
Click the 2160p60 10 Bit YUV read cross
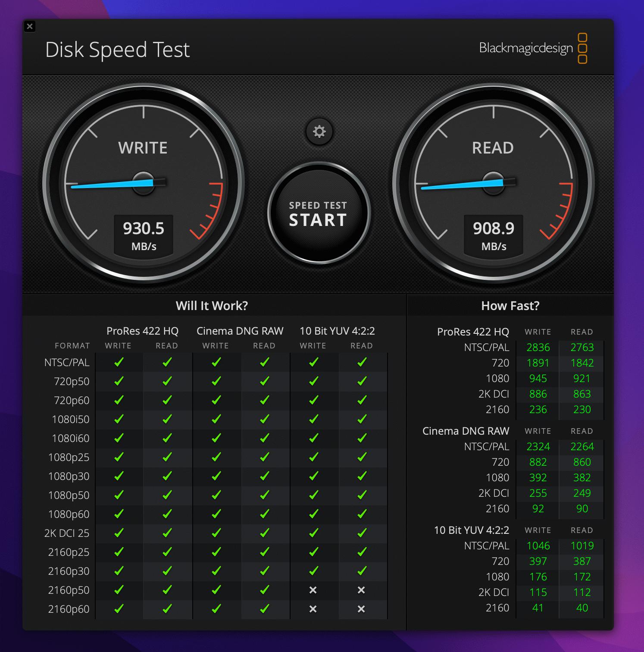361,609
